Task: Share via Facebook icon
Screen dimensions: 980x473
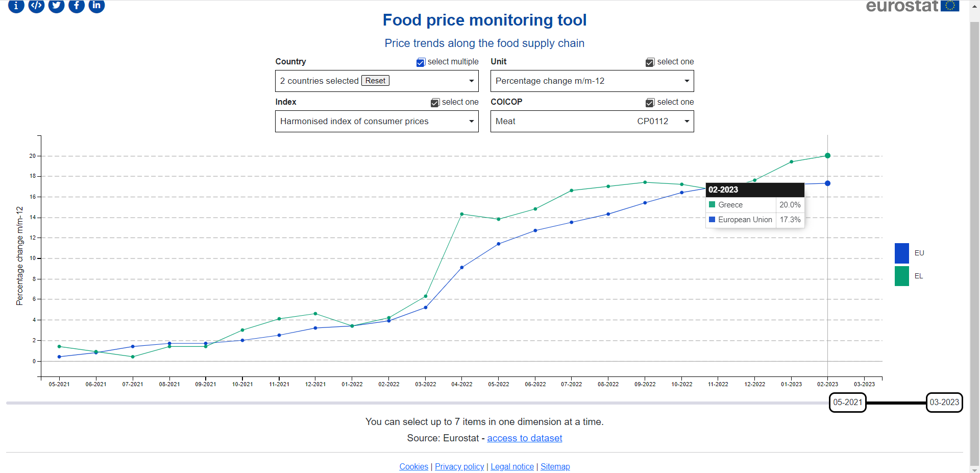Action: pyautogui.click(x=77, y=5)
